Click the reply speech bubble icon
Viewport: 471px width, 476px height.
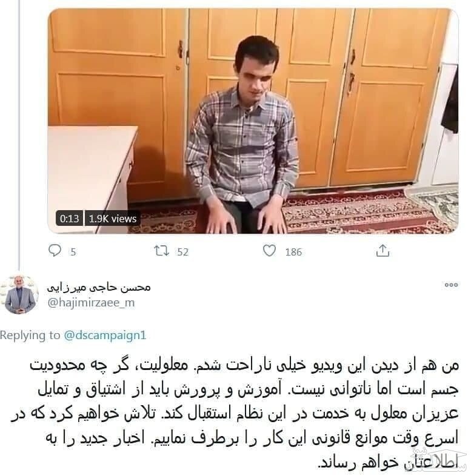coord(55,251)
